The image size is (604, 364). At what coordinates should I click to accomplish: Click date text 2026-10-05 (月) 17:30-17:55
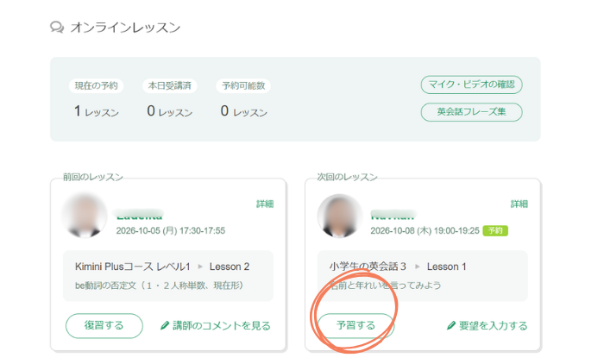click(x=171, y=230)
